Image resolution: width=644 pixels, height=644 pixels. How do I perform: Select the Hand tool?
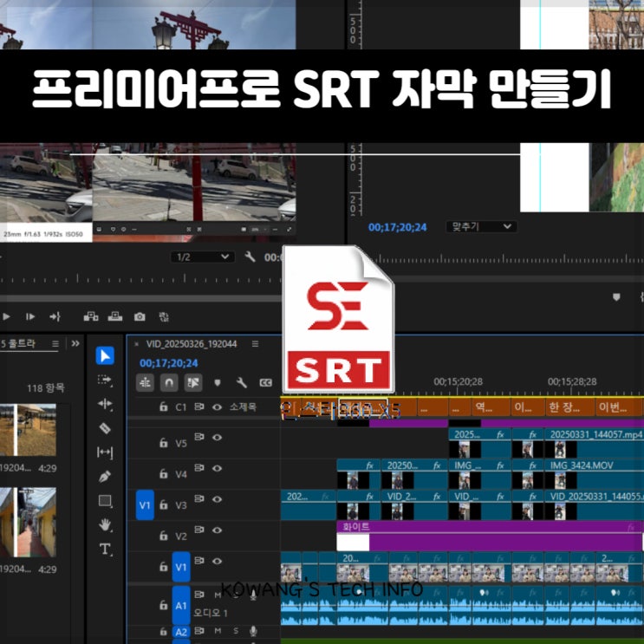tap(105, 525)
